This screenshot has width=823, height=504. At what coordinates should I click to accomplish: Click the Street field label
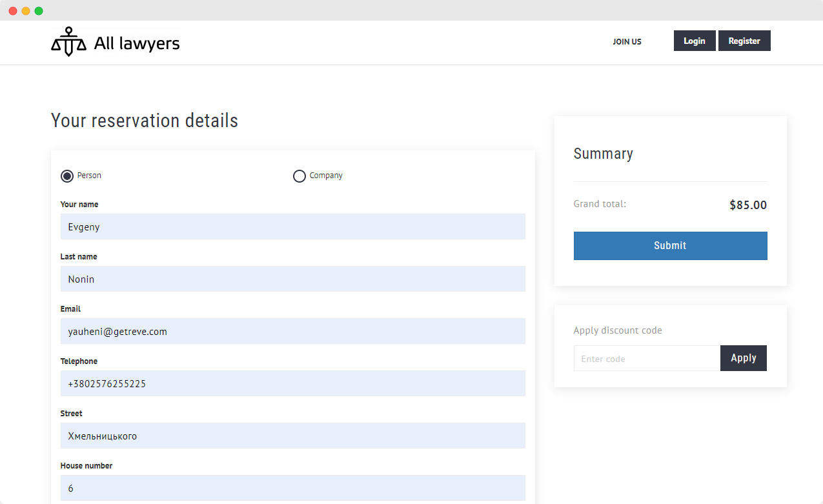tap(72, 414)
